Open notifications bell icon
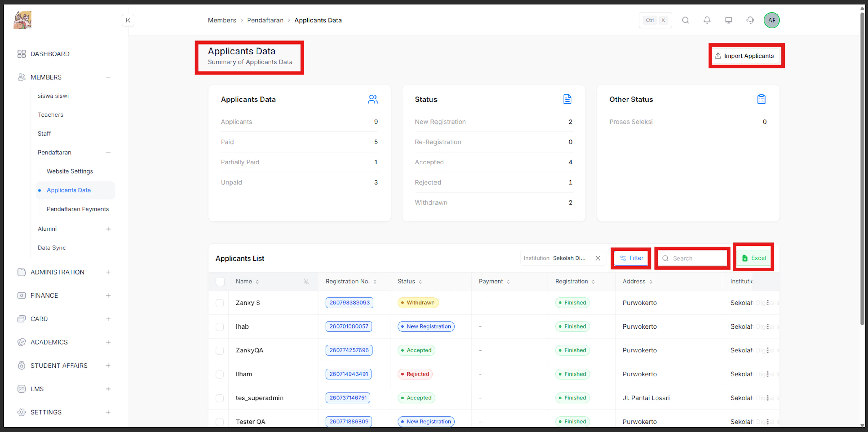Screen dimensions: 868x432 [707, 20]
